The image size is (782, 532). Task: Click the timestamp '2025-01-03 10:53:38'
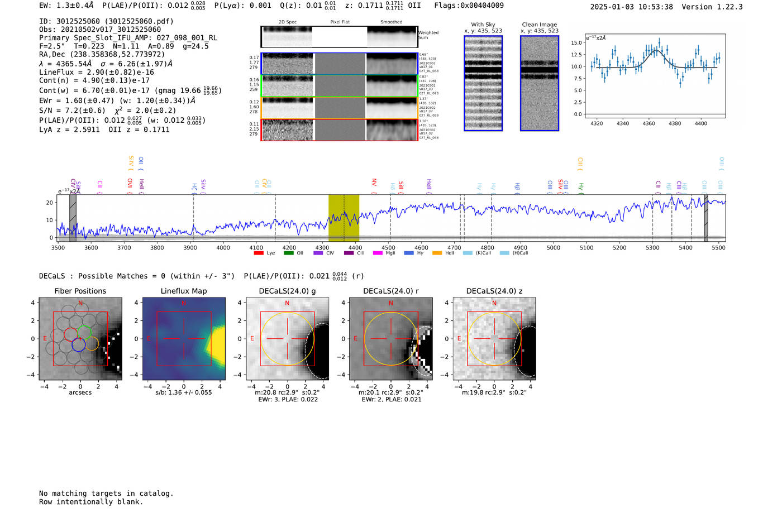coord(632,7)
